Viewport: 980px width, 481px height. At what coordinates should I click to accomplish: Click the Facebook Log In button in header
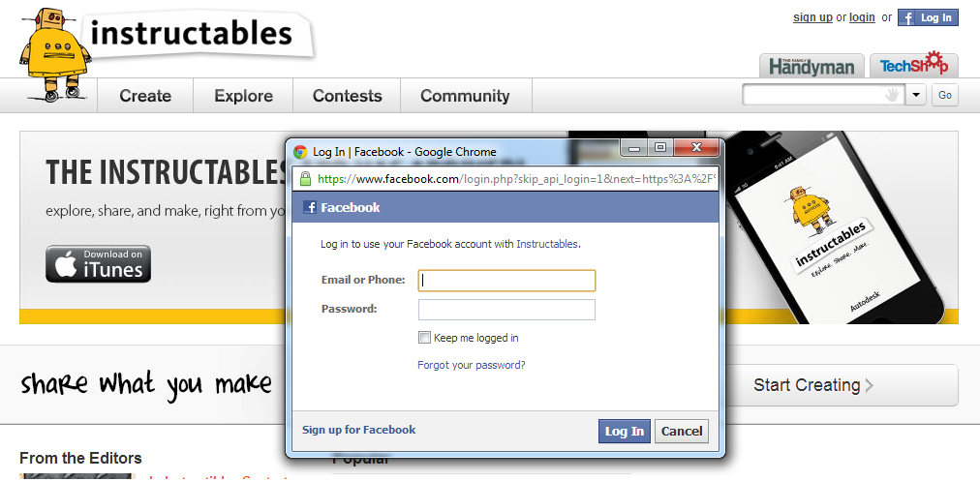pyautogui.click(x=927, y=17)
